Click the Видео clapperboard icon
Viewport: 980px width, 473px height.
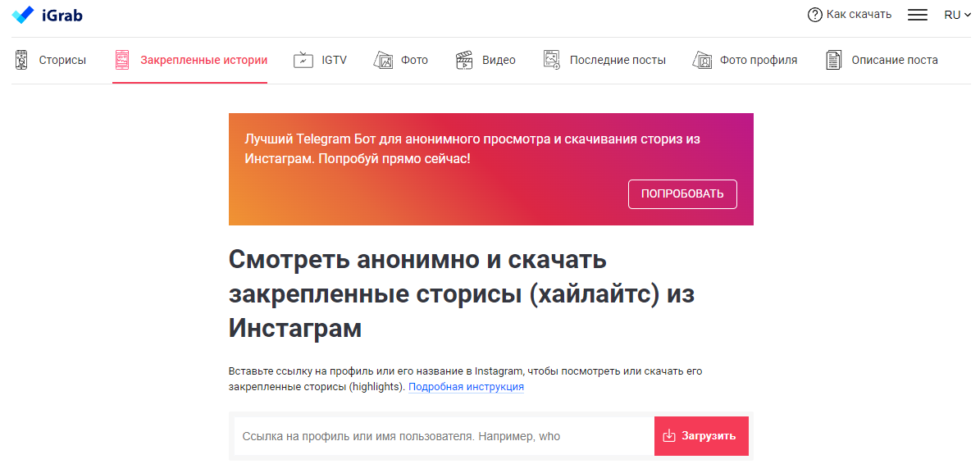click(x=465, y=60)
